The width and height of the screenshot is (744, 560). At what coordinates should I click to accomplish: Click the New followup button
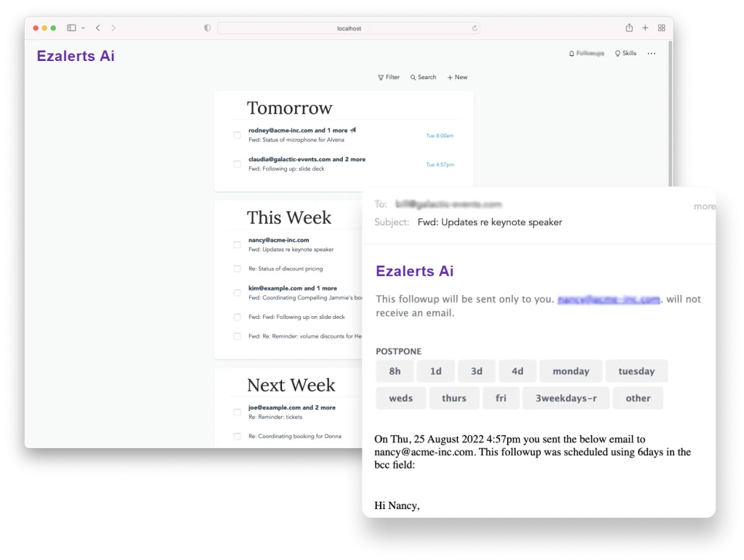tap(458, 77)
